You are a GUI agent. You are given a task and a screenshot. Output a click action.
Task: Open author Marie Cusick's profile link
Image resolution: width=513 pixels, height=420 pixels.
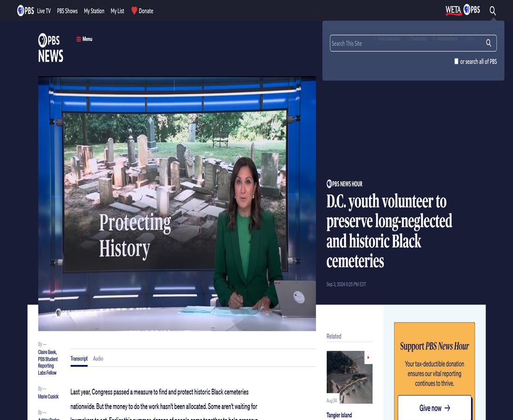pyautogui.click(x=48, y=396)
